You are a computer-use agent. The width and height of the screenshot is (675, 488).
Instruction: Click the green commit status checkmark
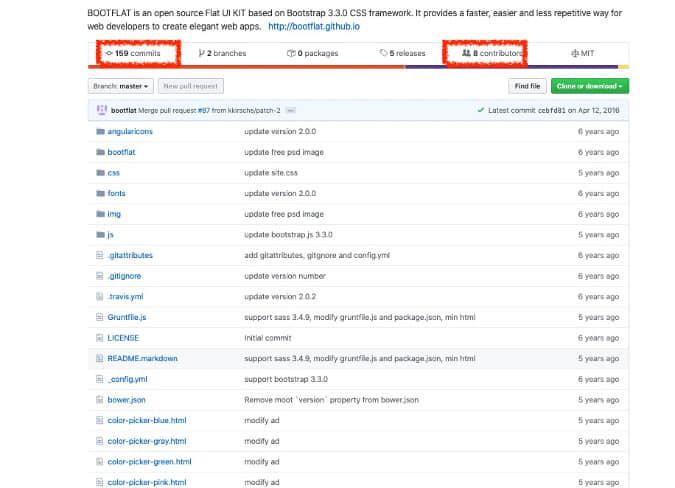pyautogui.click(x=481, y=110)
